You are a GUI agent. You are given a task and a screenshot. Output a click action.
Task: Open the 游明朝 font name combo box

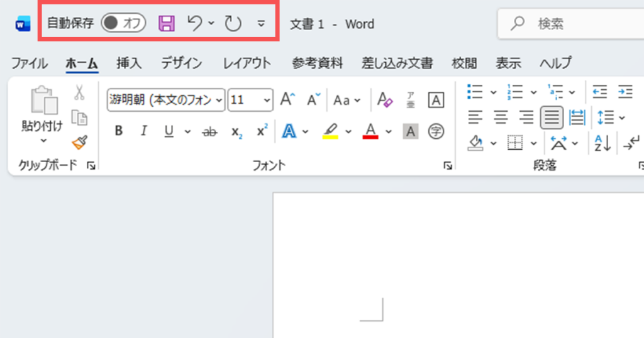(166, 100)
